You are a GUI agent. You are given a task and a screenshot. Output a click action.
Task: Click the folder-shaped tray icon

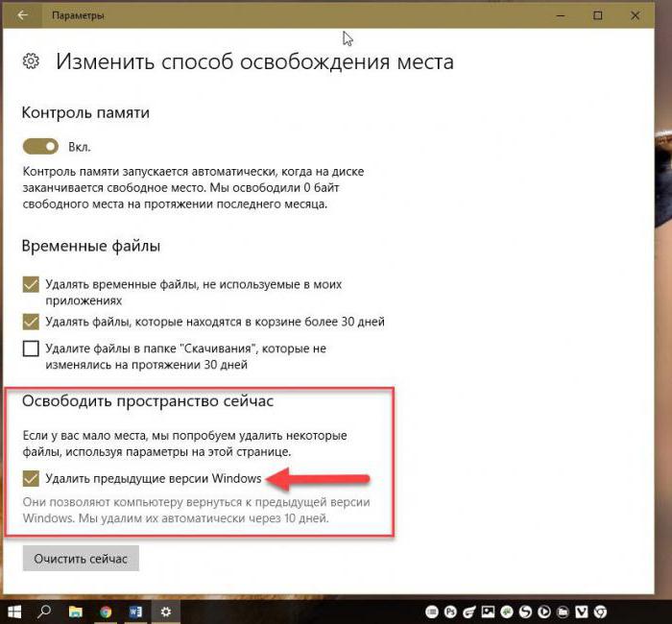564,612
